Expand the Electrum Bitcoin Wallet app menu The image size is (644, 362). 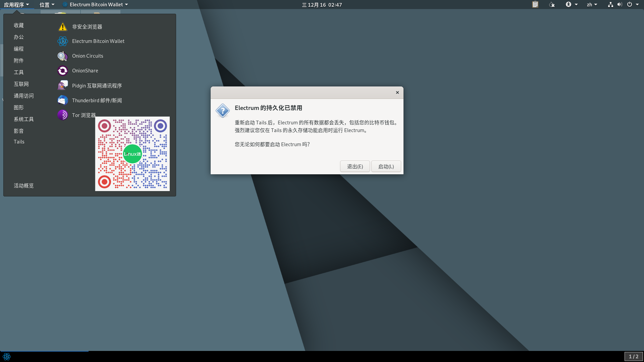coord(95,5)
